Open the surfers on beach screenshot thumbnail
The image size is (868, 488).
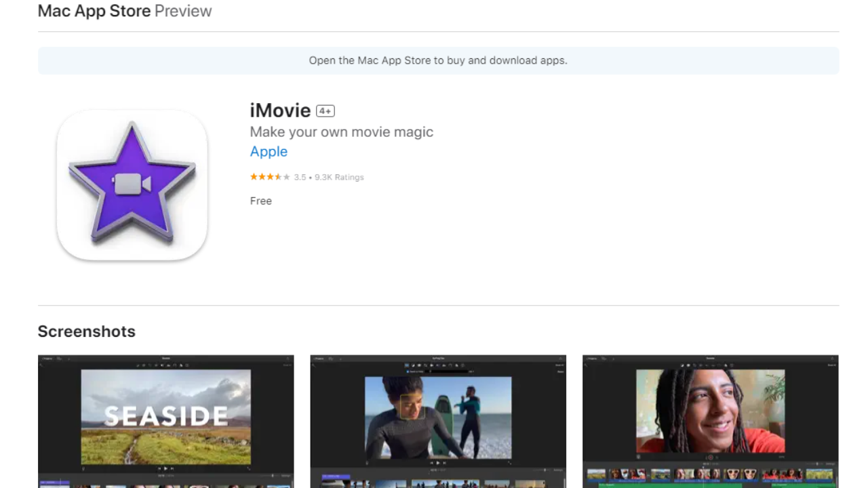point(438,422)
